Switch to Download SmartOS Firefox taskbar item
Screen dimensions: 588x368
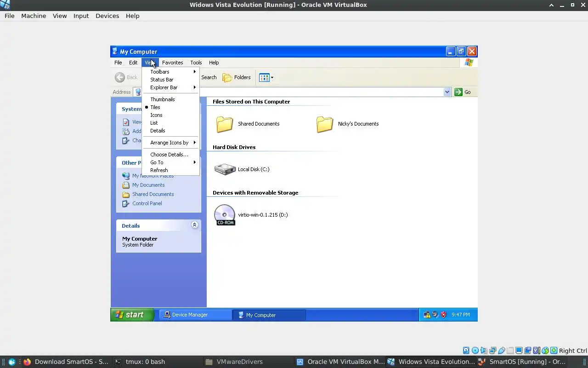pyautogui.click(x=66, y=362)
